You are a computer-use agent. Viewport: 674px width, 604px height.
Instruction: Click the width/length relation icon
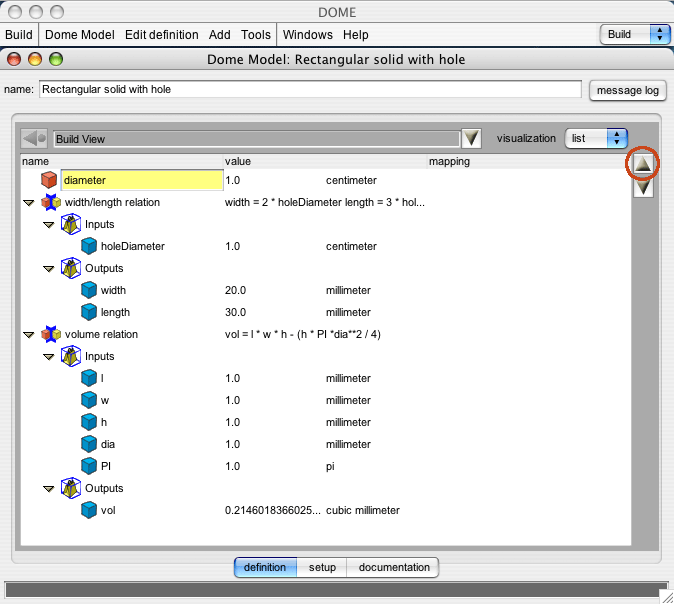point(51,202)
